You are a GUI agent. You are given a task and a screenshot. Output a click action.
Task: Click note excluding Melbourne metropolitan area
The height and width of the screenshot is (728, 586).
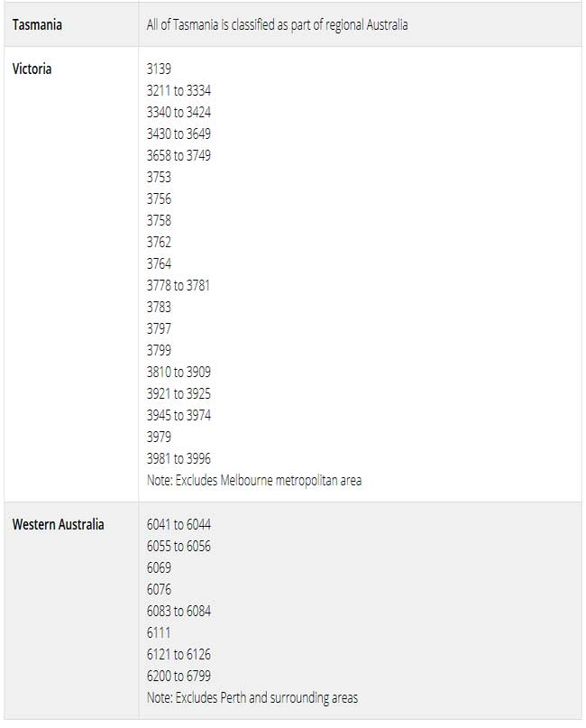tap(254, 480)
